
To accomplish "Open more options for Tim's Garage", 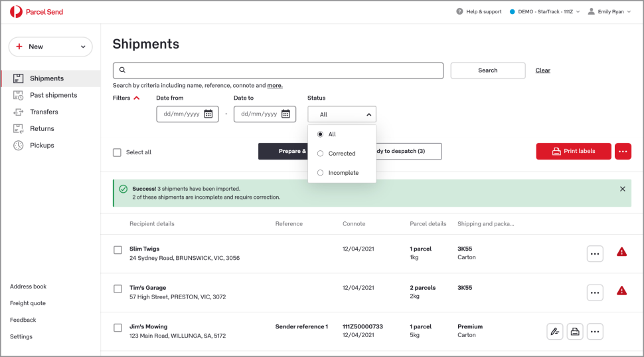I will pos(595,293).
